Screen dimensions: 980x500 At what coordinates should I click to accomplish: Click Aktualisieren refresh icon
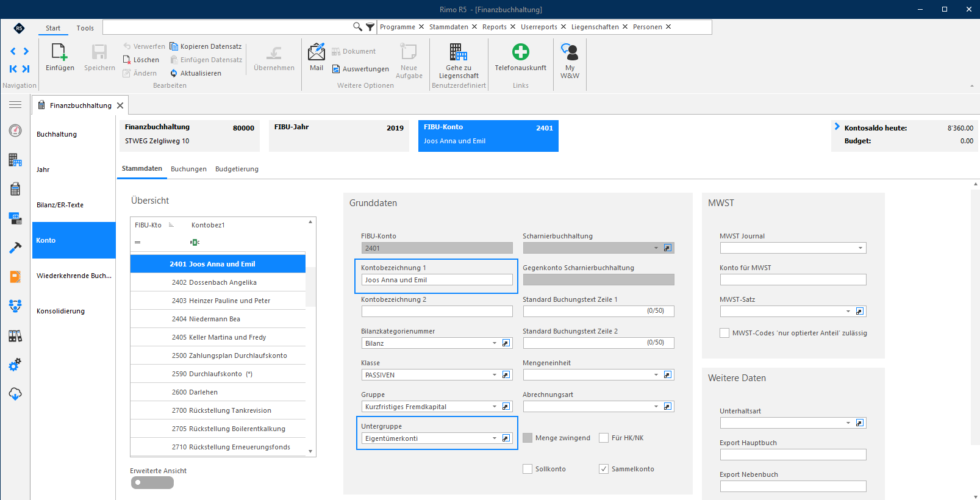point(174,73)
